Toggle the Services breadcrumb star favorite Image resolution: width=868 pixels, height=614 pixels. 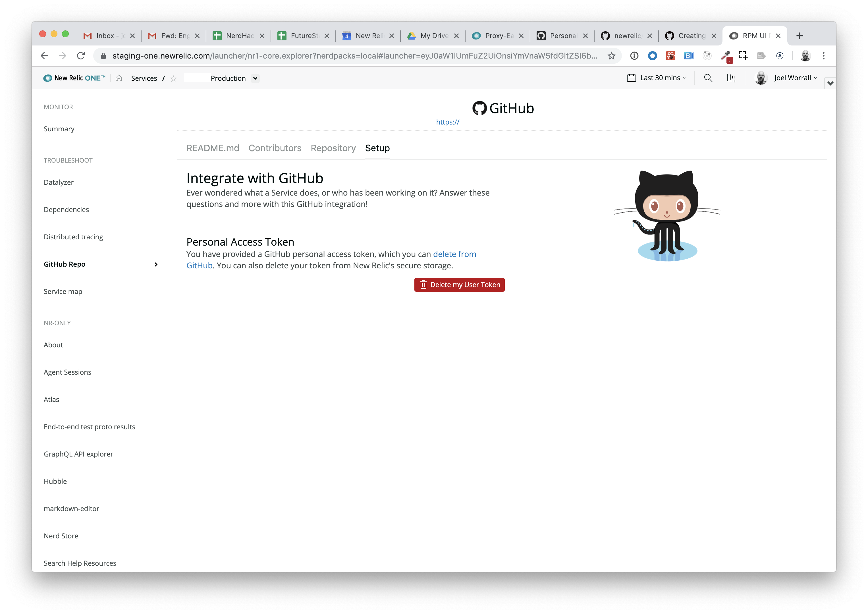[x=173, y=78]
